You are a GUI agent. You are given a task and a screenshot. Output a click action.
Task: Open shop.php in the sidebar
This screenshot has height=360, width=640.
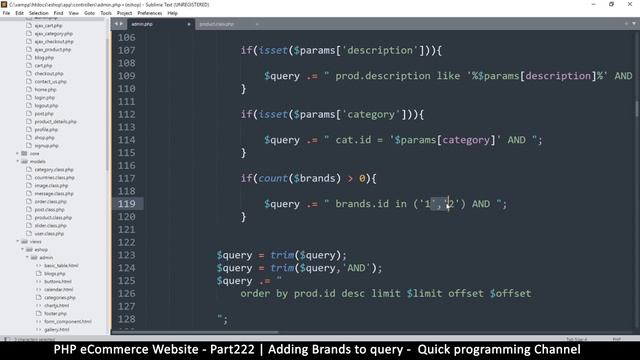tap(44, 138)
